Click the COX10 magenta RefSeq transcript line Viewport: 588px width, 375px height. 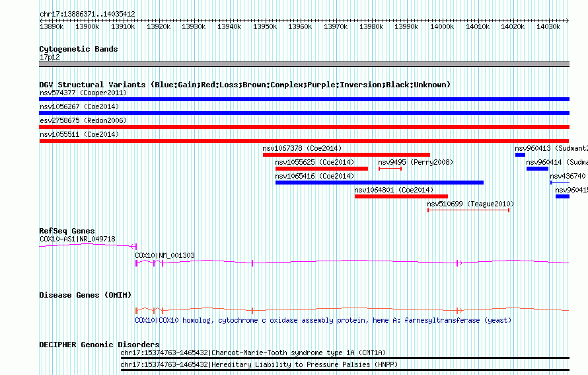(x=352, y=263)
